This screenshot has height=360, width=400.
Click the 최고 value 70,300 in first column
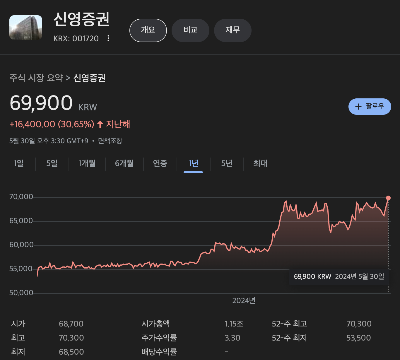pyautogui.click(x=71, y=338)
